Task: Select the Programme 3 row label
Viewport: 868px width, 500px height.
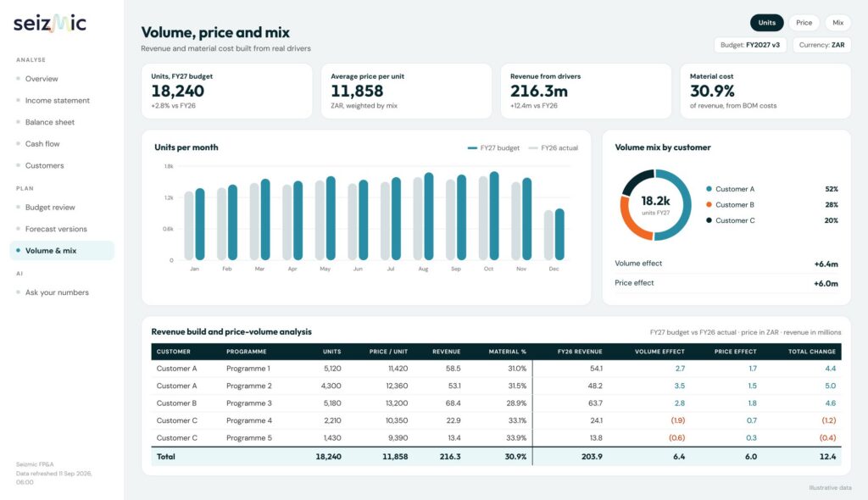Action: point(248,403)
